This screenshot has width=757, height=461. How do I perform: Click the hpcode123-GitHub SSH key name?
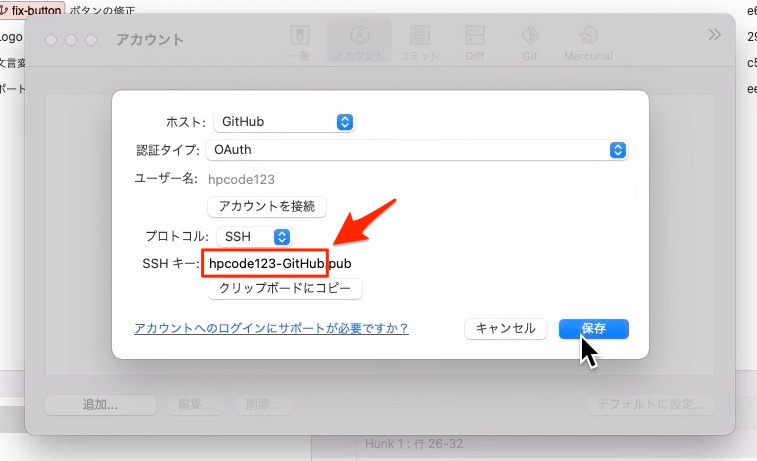(266, 263)
